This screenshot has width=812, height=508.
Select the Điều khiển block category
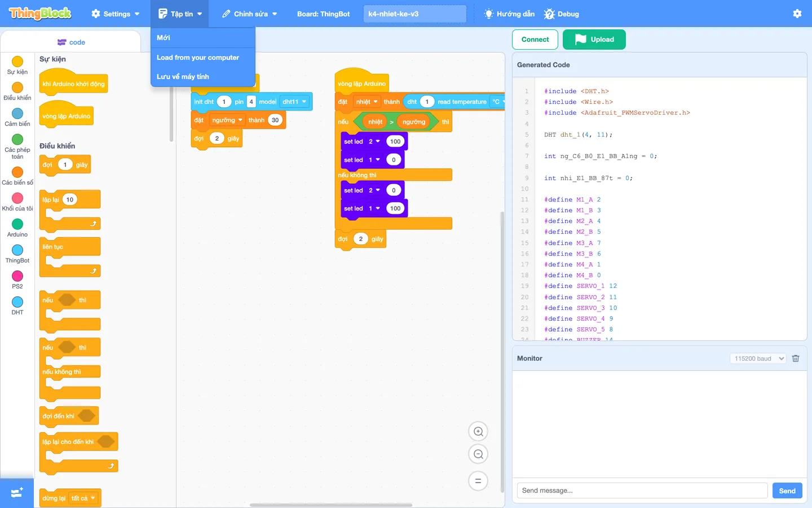(17, 91)
